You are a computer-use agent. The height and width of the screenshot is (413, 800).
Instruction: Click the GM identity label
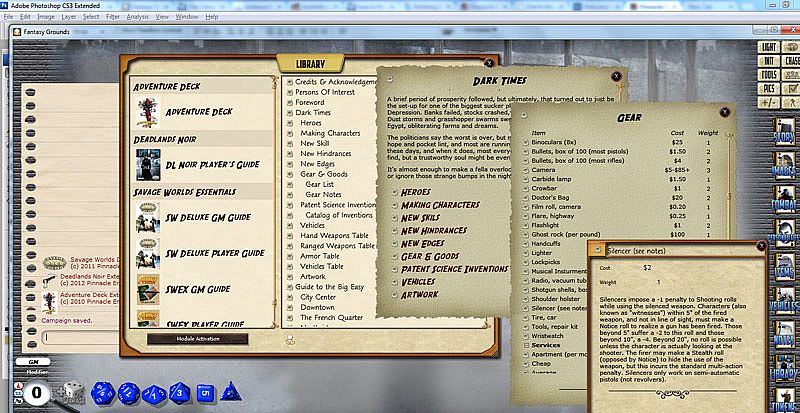click(x=34, y=361)
